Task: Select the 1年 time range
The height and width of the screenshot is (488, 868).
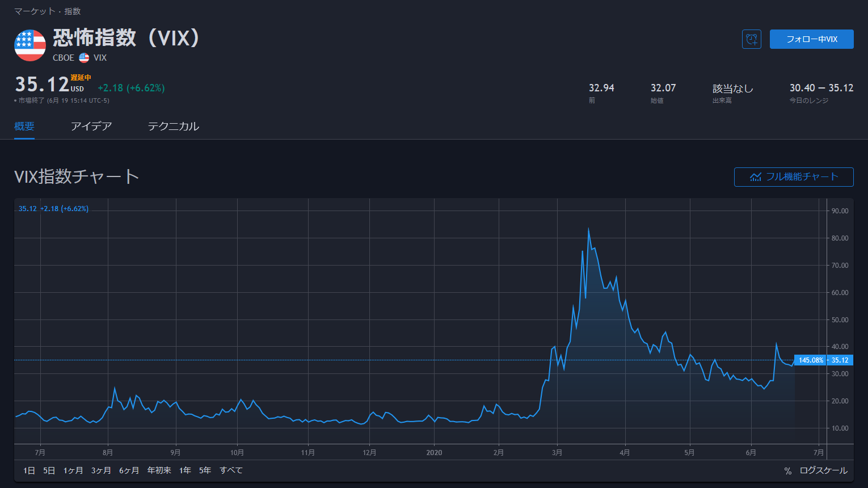Action: (x=185, y=470)
